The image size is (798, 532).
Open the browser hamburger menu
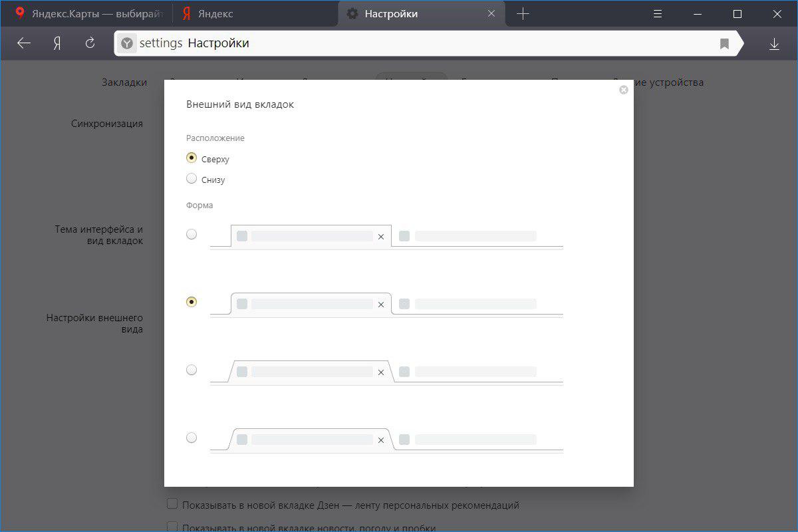(x=657, y=14)
